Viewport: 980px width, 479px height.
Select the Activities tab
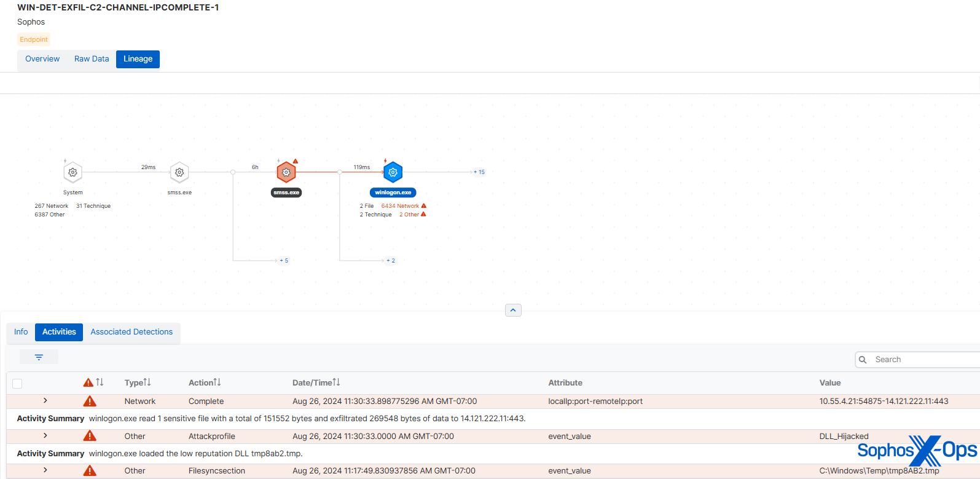click(59, 332)
